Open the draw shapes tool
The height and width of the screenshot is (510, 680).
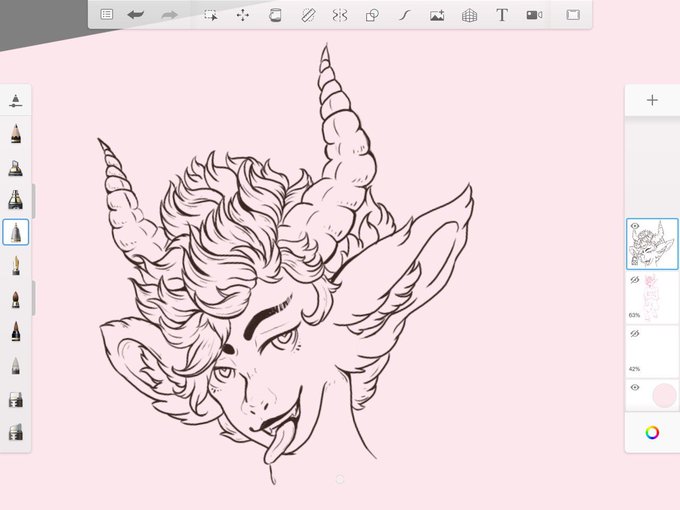pos(372,15)
